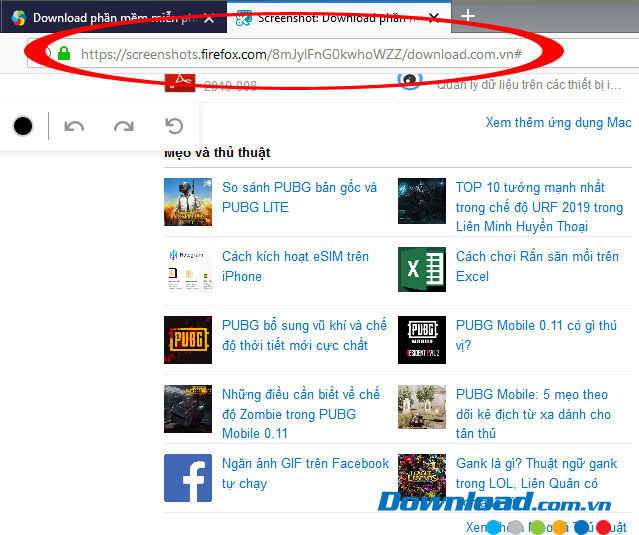This screenshot has width=639, height=535.
Task: Open Cách chơi Rắn săn mồi article
Action: [x=537, y=266]
